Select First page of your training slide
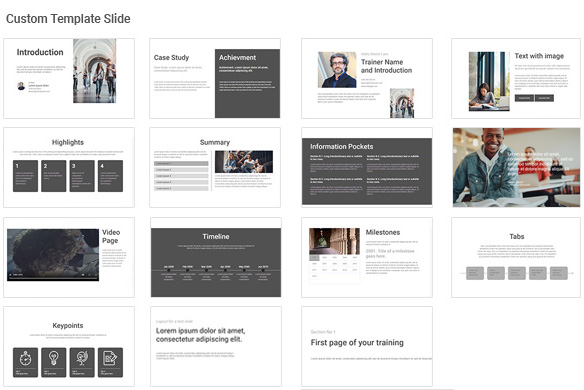584x390 pixels. (367, 346)
